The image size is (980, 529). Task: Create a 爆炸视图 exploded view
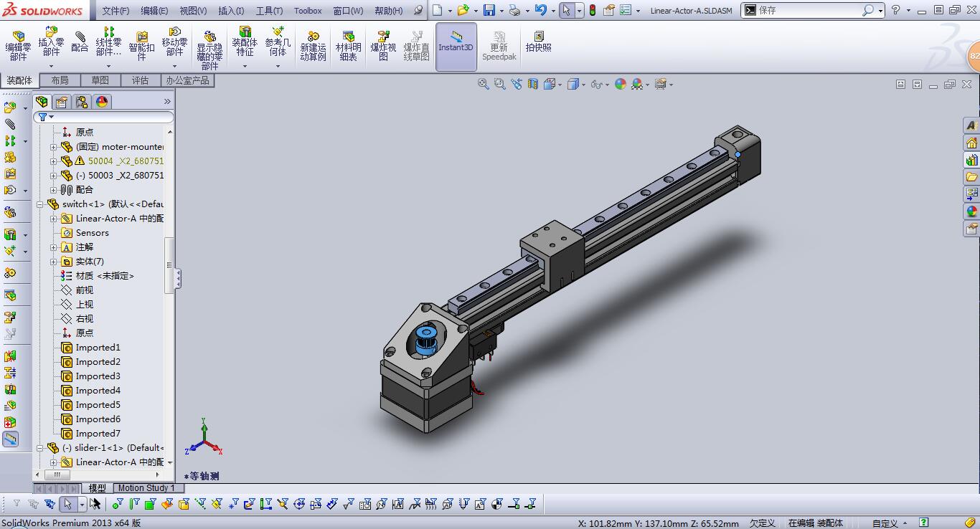click(383, 47)
